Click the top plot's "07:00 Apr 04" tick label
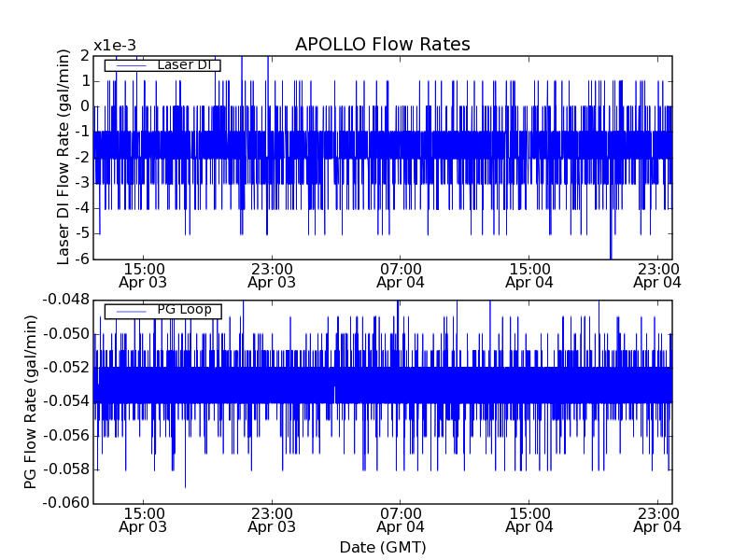This screenshot has width=747, height=560. [400, 274]
